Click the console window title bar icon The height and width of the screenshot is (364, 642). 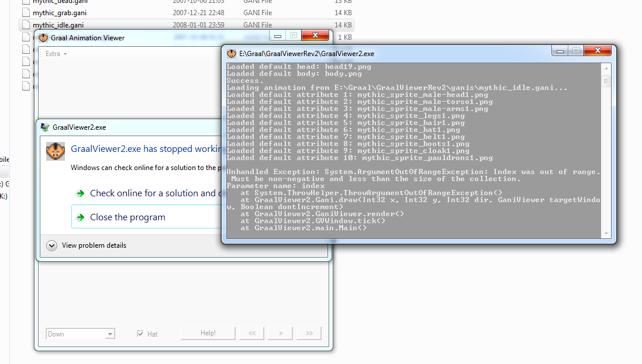(232, 53)
